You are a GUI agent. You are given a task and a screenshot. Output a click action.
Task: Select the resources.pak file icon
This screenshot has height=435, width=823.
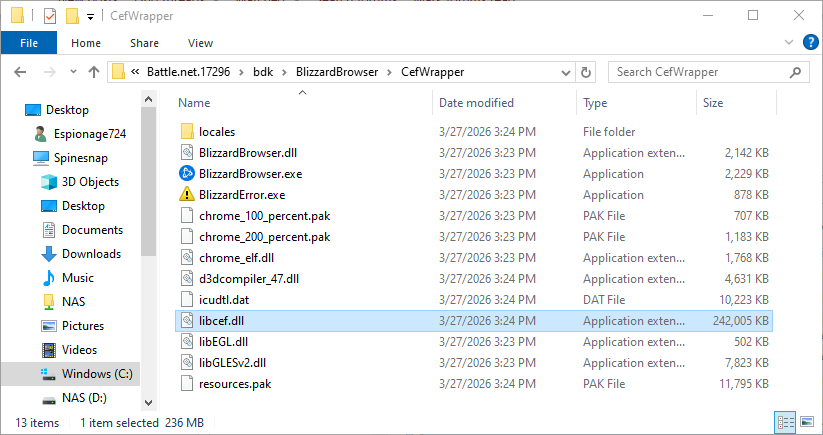[x=187, y=384]
